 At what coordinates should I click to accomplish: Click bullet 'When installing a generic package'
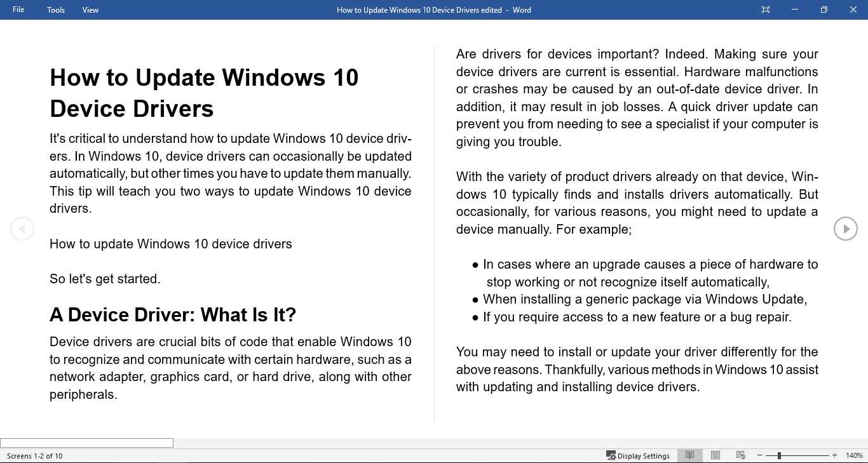click(640, 299)
